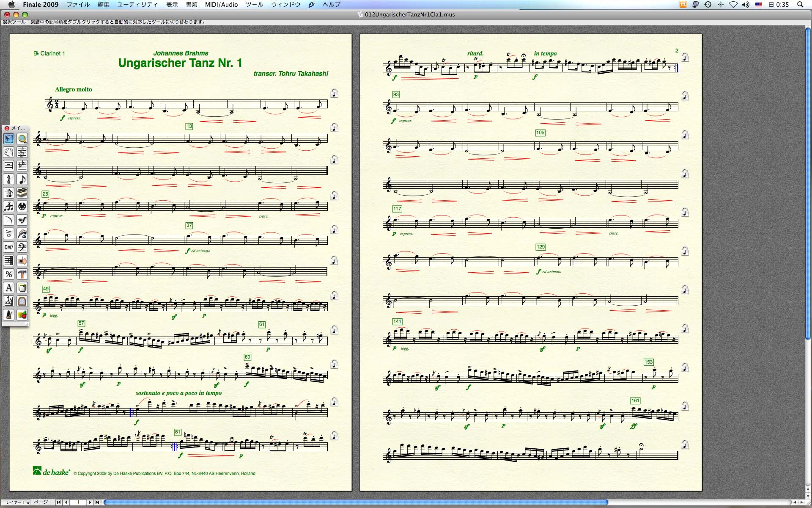Choose the Simple Entry eighth-note tool
Screen dimensions: 812x508
pyautogui.click(x=22, y=179)
